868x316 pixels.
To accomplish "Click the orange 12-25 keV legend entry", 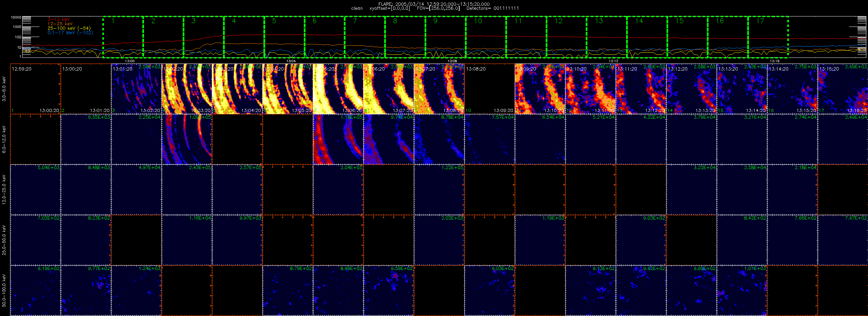I will (x=60, y=24).
